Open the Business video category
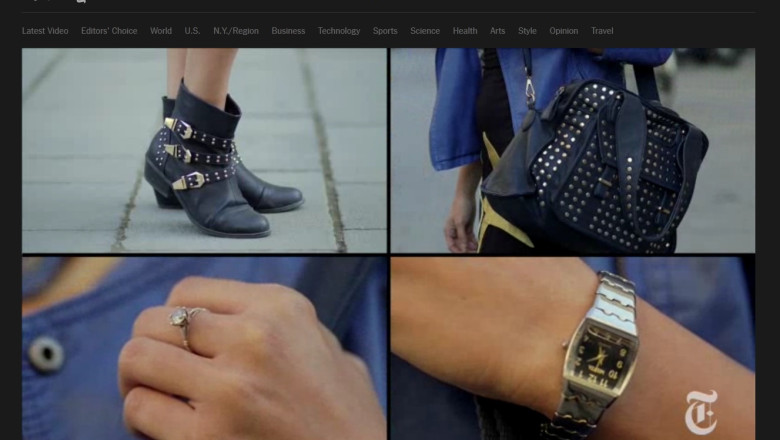 (x=288, y=31)
